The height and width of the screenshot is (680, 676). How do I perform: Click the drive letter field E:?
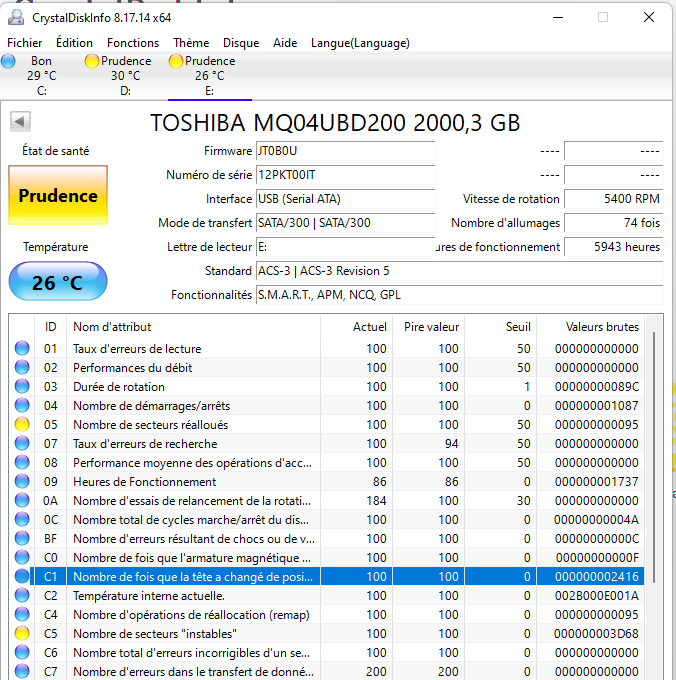click(x=346, y=247)
